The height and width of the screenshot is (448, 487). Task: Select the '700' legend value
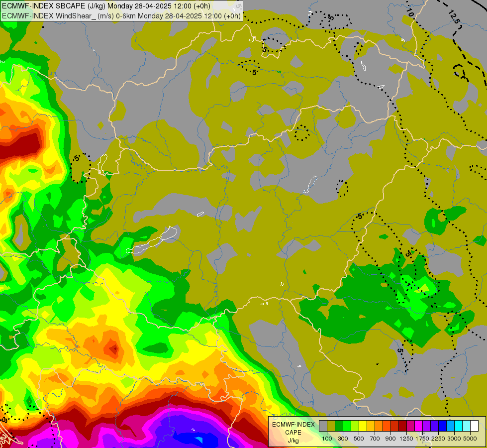tap(375, 439)
